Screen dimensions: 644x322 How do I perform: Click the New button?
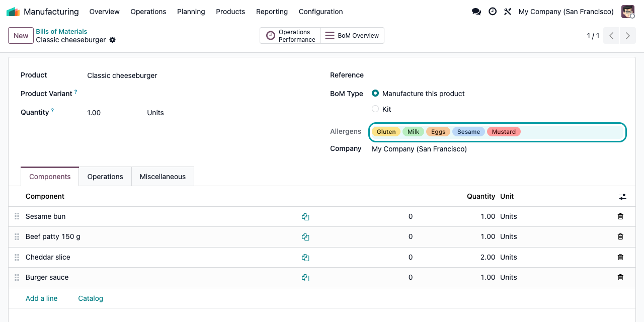21,36
